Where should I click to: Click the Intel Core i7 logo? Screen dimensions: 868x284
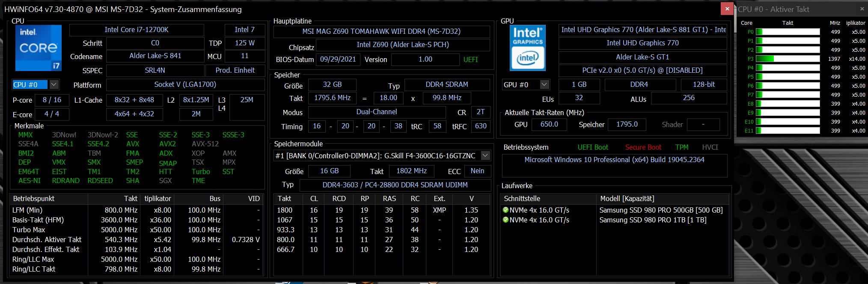click(x=39, y=48)
